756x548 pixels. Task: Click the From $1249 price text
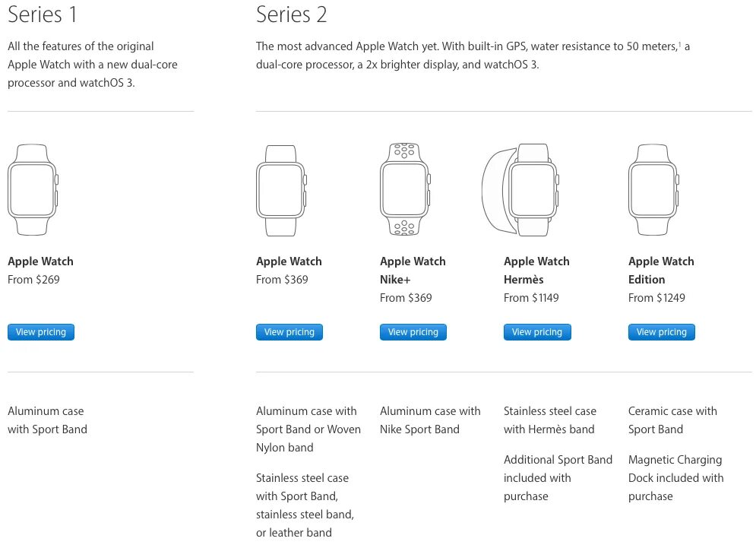(x=656, y=298)
